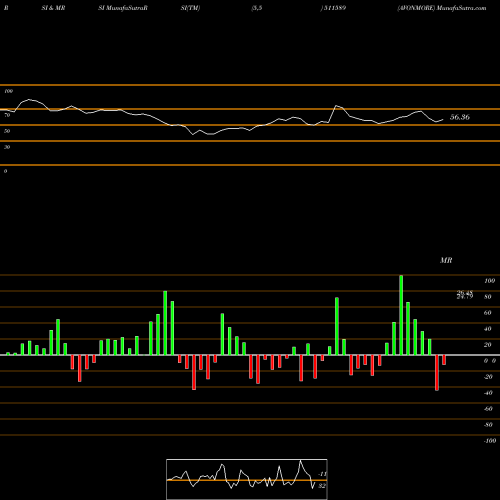The height and width of the screenshot is (500, 500).
Task: Click the 32 value in mini chart
Action: click(x=322, y=486)
